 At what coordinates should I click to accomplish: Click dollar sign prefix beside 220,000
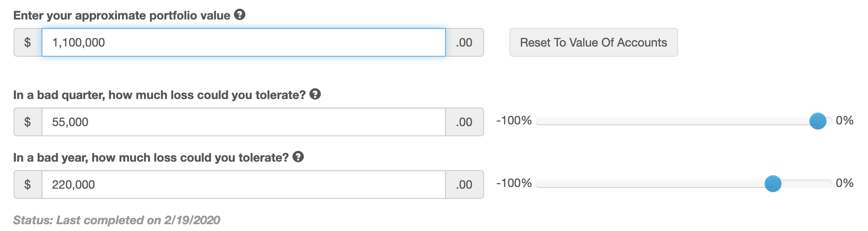[28, 184]
